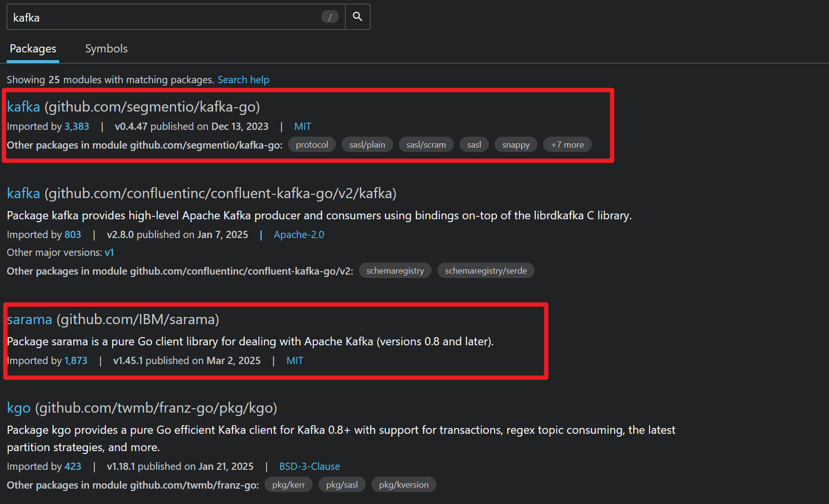View the 423 importers of kgo

click(73, 466)
